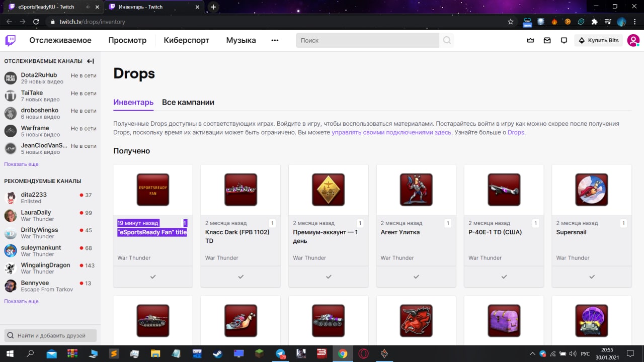644x362 pixels.
Task: Open Telegram from the taskbar
Action: click(280, 354)
